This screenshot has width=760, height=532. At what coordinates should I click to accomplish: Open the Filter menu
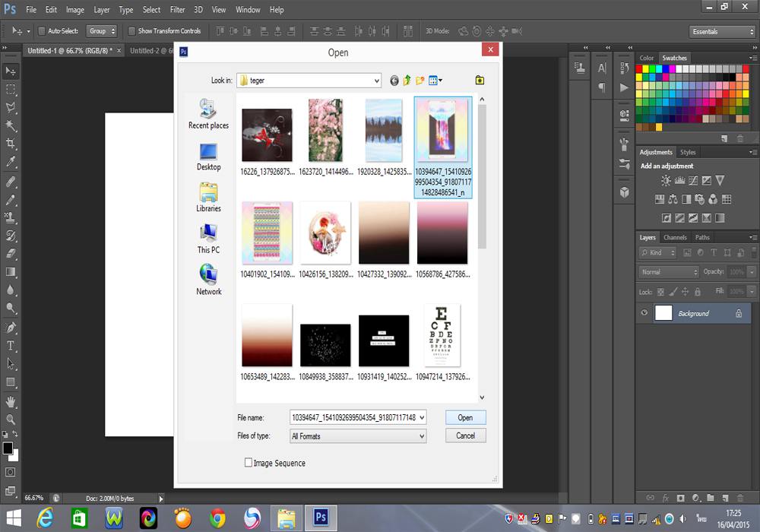[x=177, y=10]
